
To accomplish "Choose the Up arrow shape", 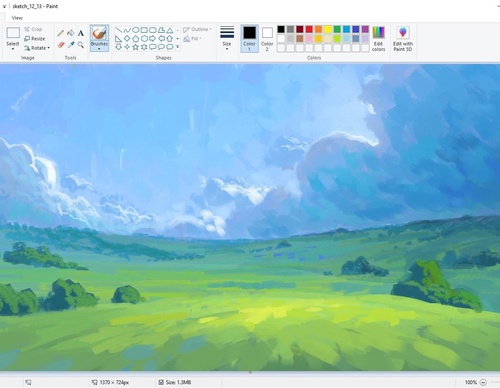I will click(170, 39).
